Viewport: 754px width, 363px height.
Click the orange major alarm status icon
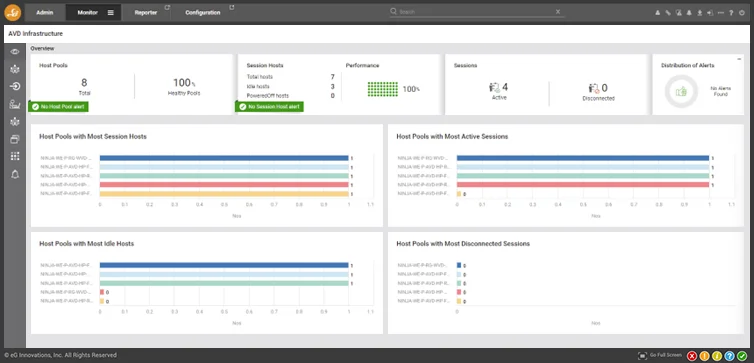click(x=704, y=356)
